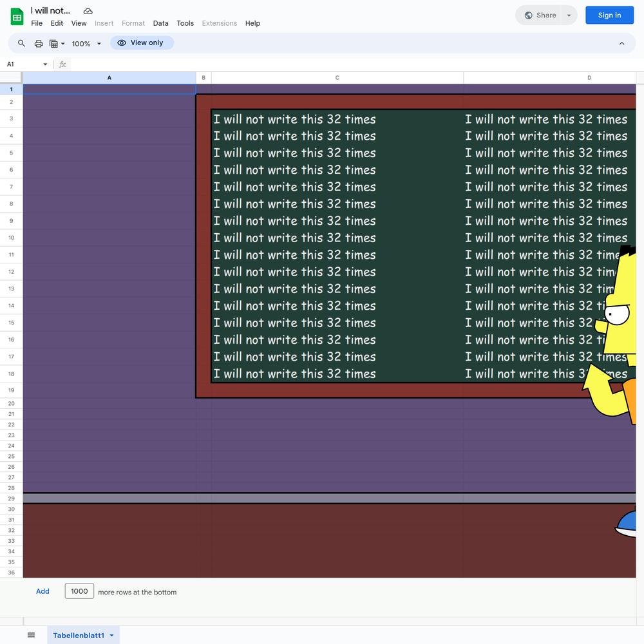Open the Tools menu
This screenshot has width=644, height=644.
(x=185, y=23)
